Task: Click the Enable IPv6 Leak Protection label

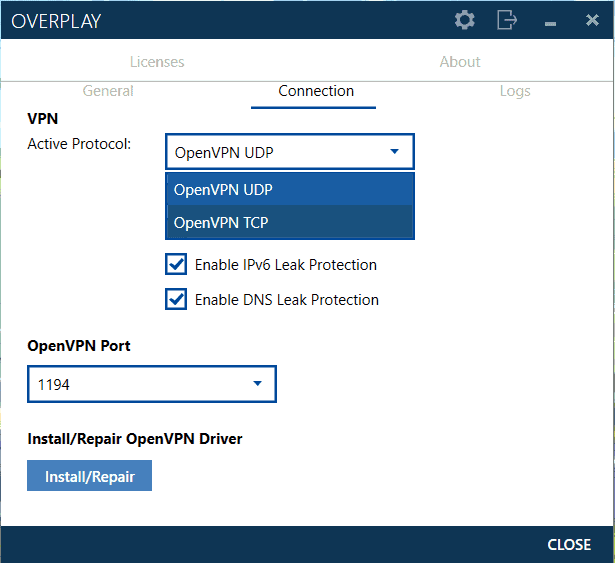Action: [286, 265]
